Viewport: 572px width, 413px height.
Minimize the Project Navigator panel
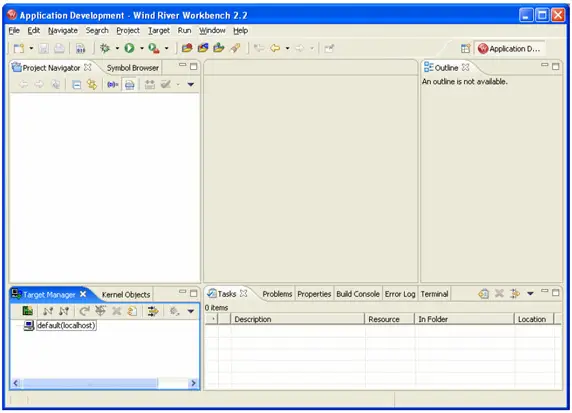(182, 65)
